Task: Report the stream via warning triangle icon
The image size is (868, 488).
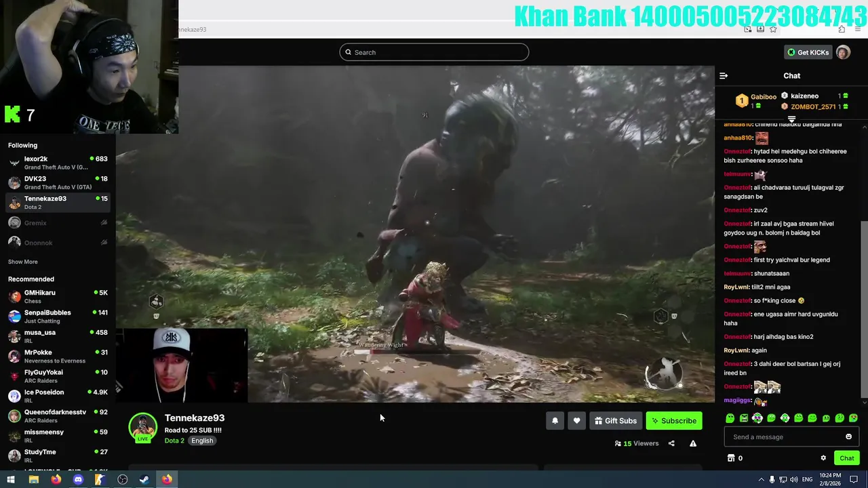Action: coord(693,443)
